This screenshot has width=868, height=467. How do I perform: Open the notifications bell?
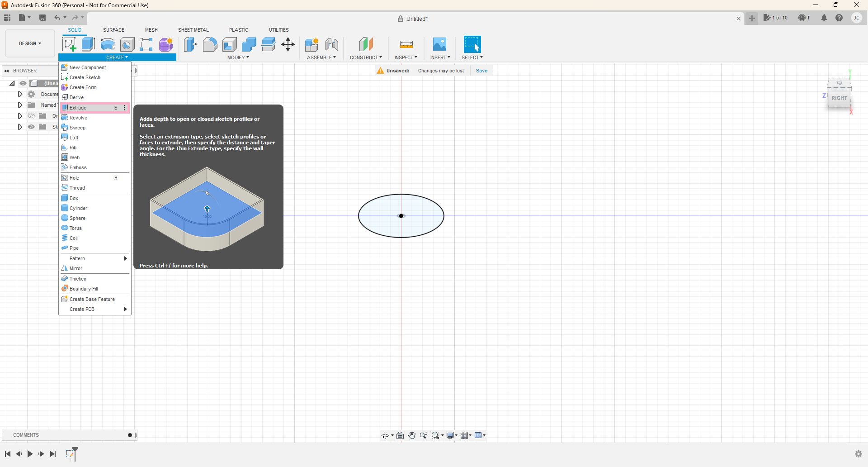coord(824,18)
